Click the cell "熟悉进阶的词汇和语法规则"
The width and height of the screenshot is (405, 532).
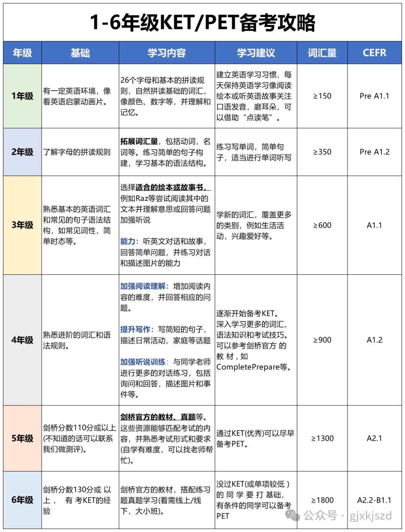click(x=80, y=340)
